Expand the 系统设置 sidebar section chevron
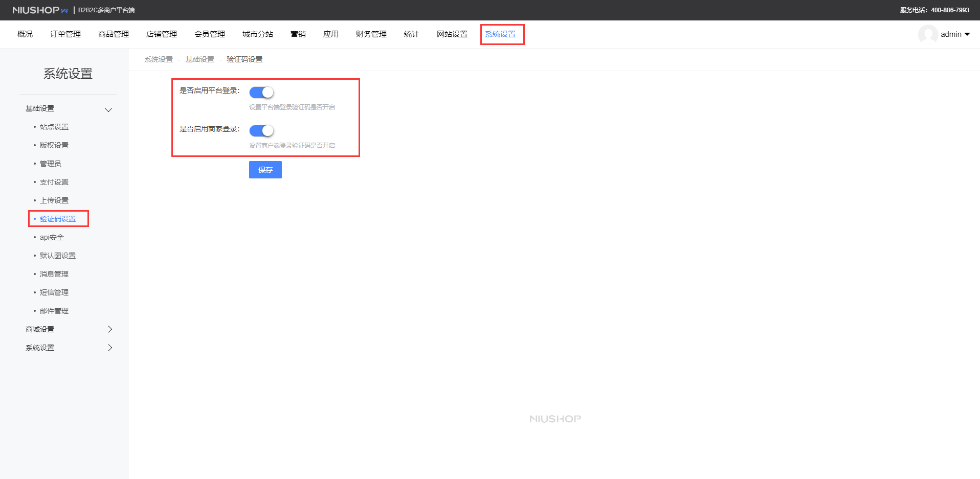980x479 pixels. pyautogui.click(x=110, y=348)
